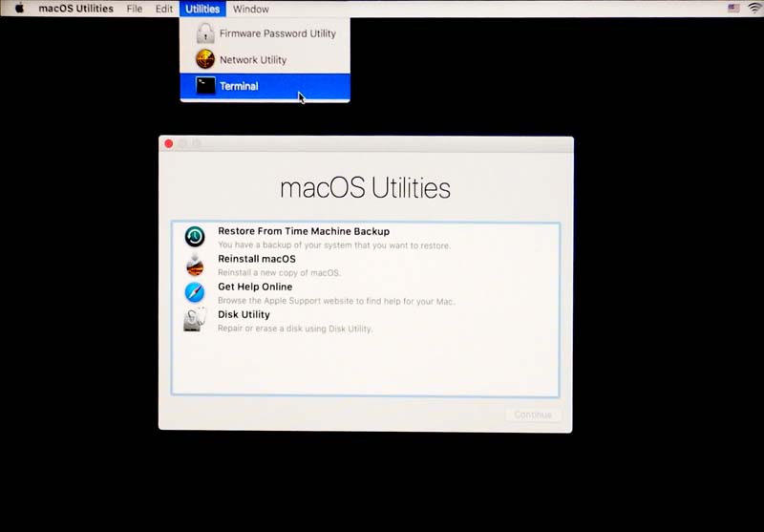
Task: Click the Time Machine clock icon
Action: [195, 237]
